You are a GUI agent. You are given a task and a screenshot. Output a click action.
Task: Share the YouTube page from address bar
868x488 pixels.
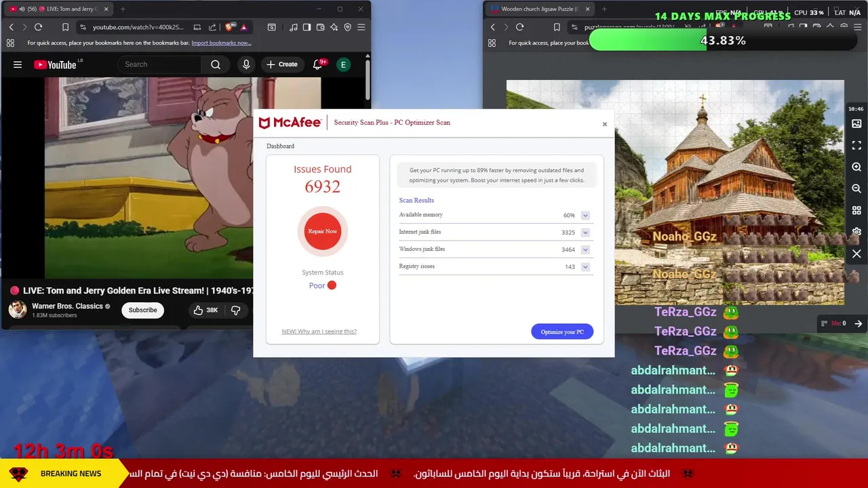tap(212, 27)
